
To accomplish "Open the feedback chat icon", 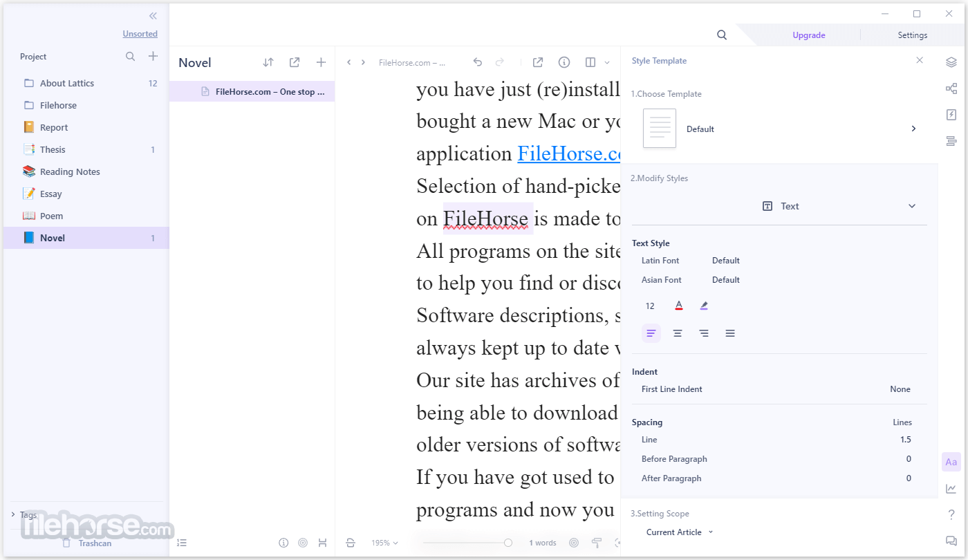I will point(951,541).
